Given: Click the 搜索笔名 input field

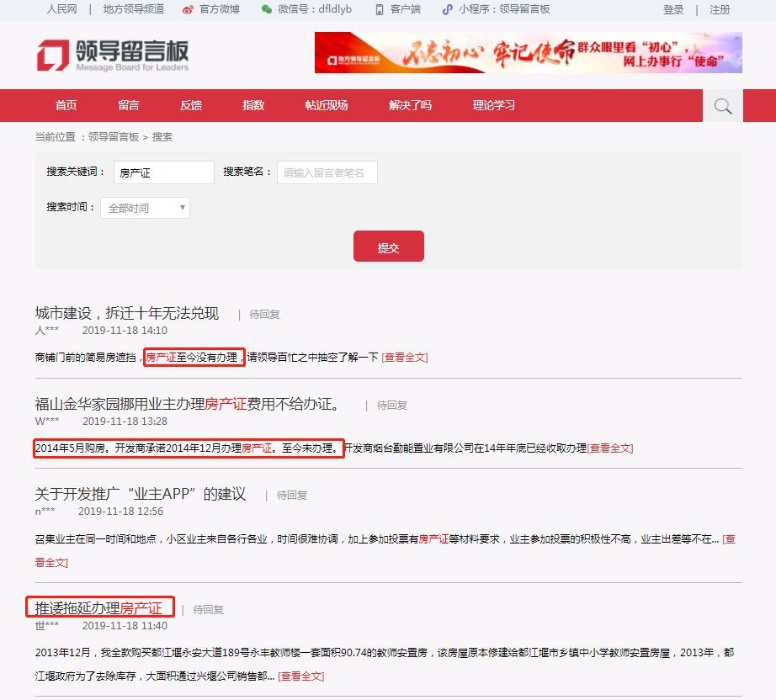Looking at the screenshot, I should [x=327, y=172].
